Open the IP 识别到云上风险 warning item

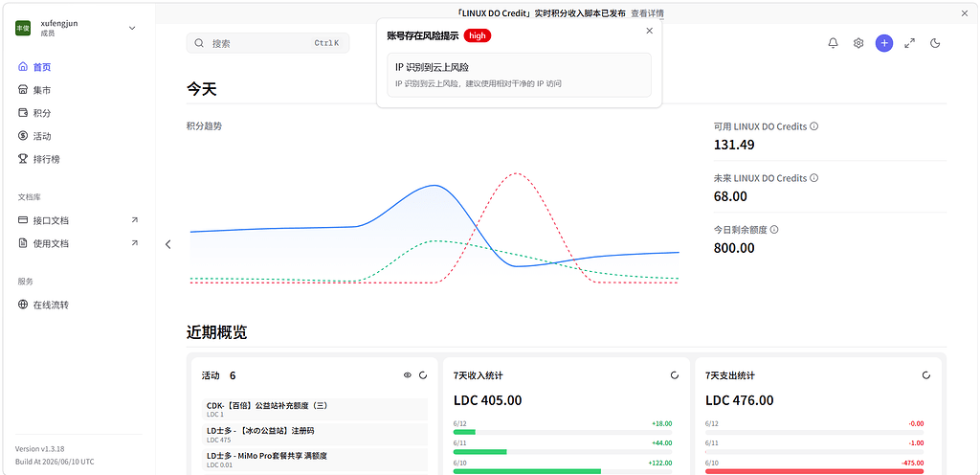[520, 75]
